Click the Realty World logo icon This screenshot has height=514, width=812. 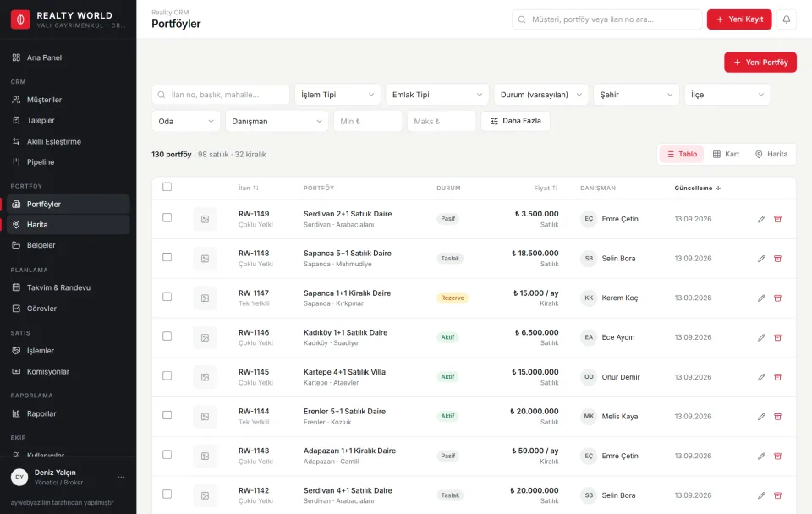coord(20,19)
